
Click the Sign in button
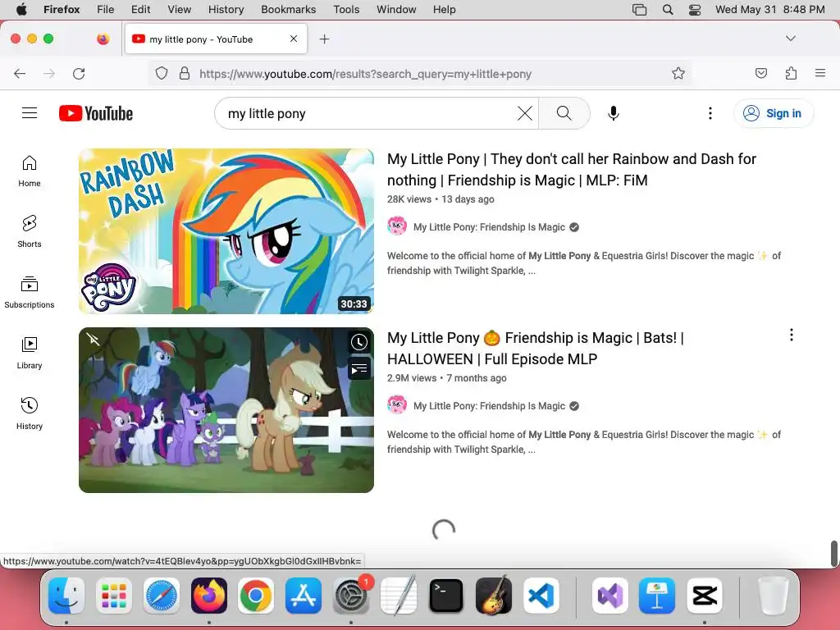774,113
